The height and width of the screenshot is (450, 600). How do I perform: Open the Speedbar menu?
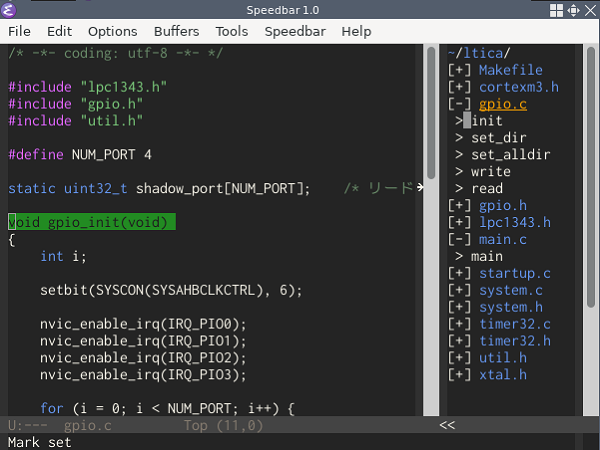[295, 31]
